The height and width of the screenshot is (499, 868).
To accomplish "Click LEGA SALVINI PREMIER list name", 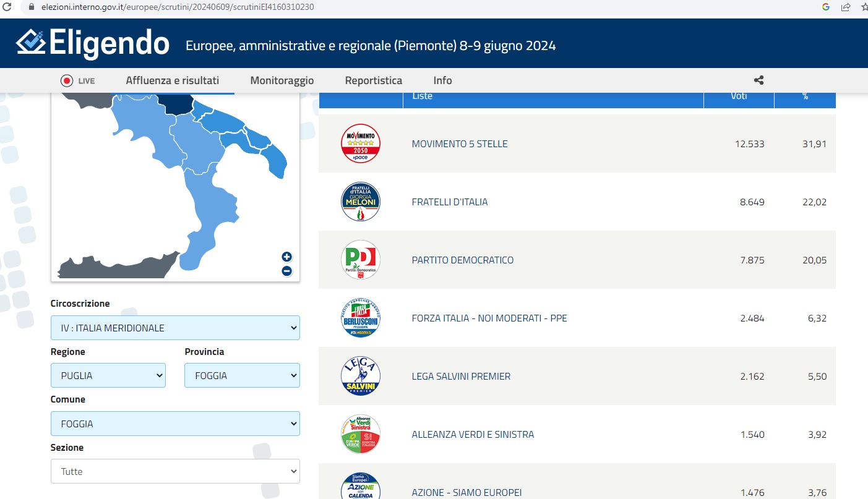I will pos(461,376).
